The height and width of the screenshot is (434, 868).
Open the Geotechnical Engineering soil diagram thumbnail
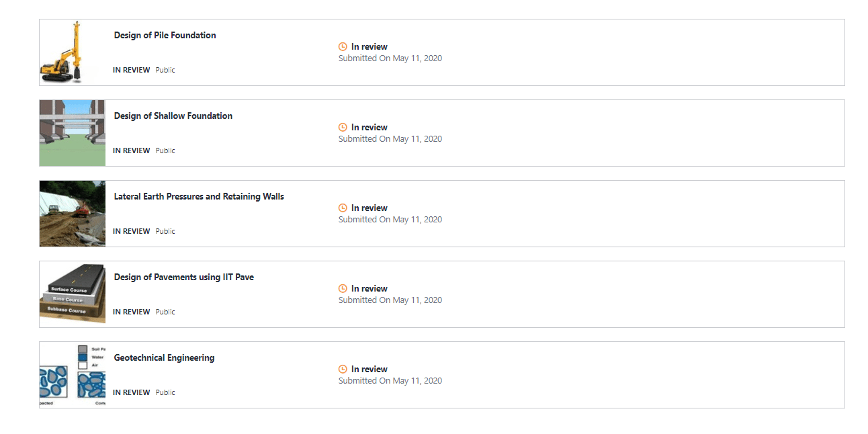(x=72, y=375)
